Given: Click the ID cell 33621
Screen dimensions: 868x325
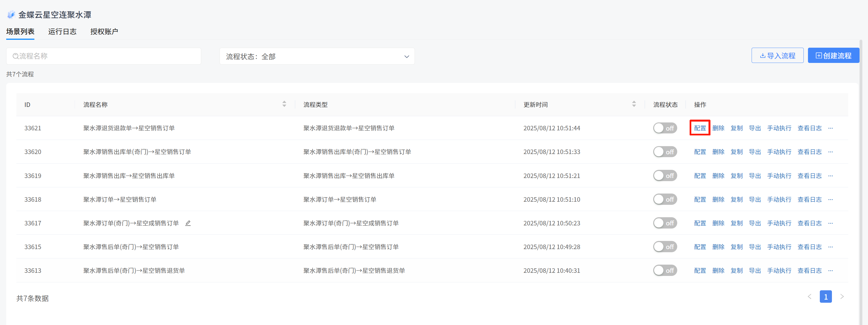Looking at the screenshot, I should (x=33, y=128).
